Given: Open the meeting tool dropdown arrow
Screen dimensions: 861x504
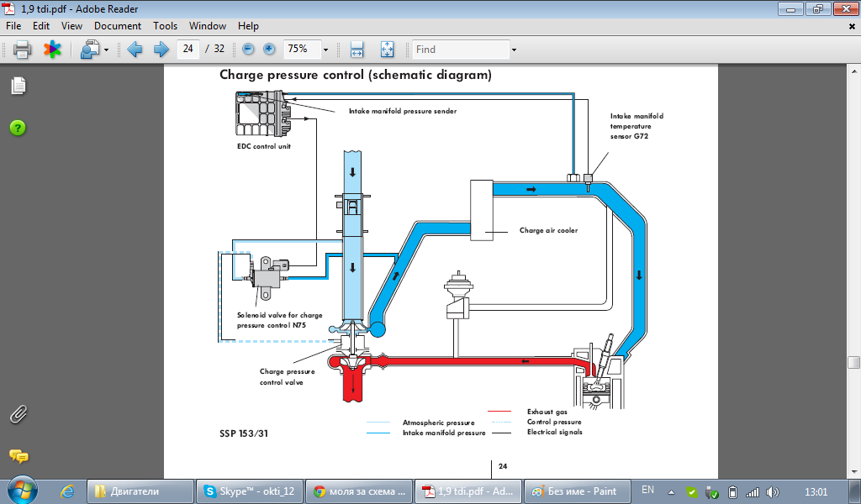Looking at the screenshot, I should click(106, 50).
